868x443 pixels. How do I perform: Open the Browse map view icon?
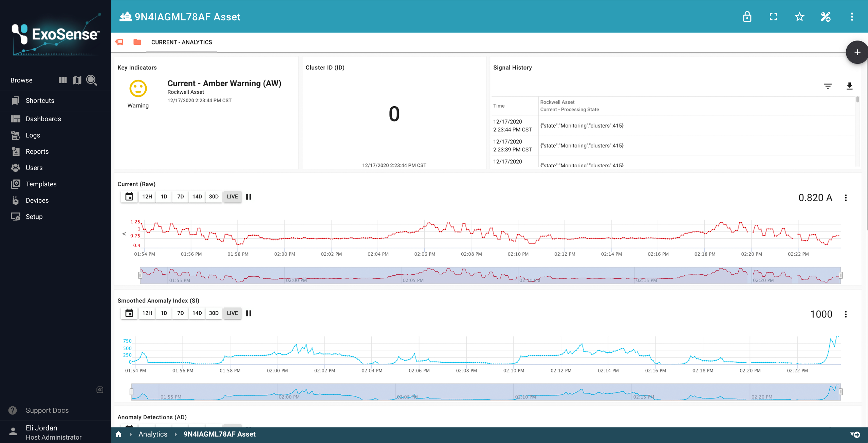point(77,80)
